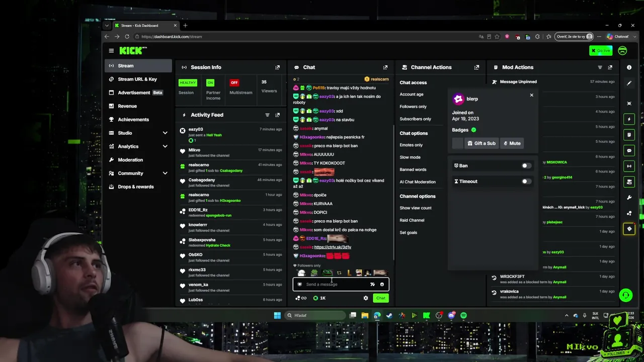This screenshot has height=362, width=644.
Task: Click the pencil edit icon in right sidebar
Action: point(629,83)
